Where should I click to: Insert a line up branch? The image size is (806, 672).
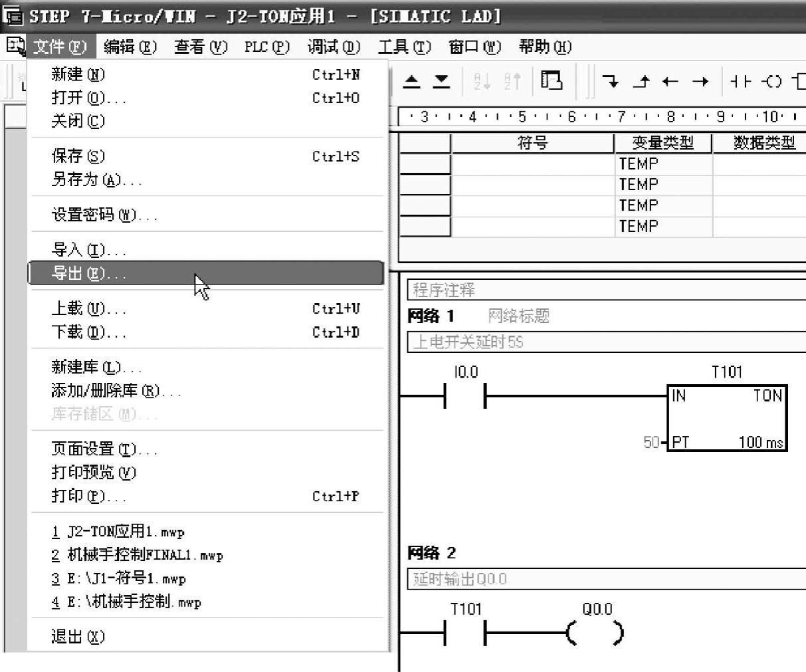(x=641, y=82)
